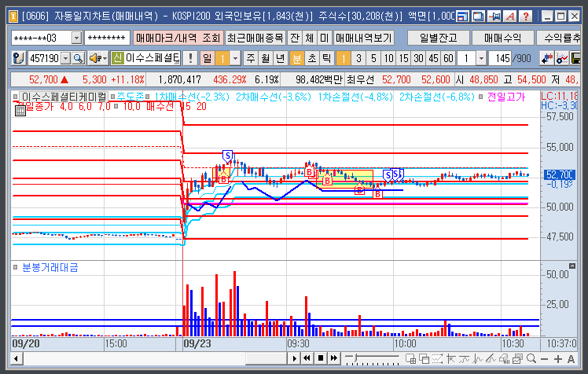588x374 pixels.
Task: Click the minus zoom-out icon in bottom toolbar
Action: click(545, 359)
